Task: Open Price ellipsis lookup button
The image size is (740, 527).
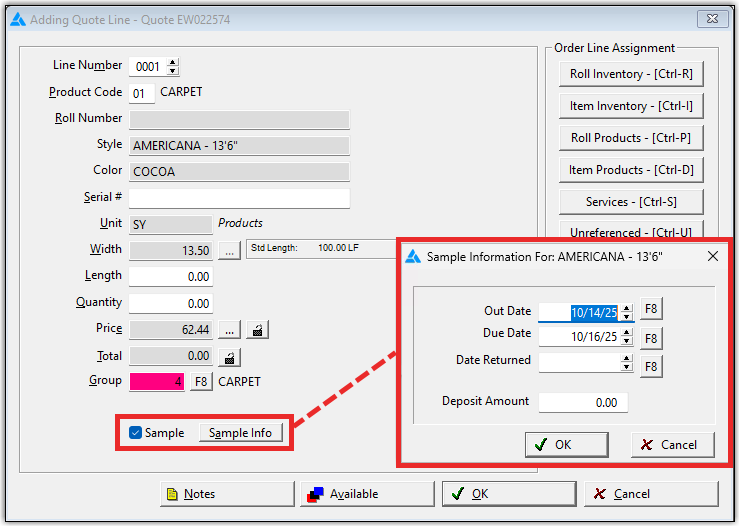Action: (229, 330)
